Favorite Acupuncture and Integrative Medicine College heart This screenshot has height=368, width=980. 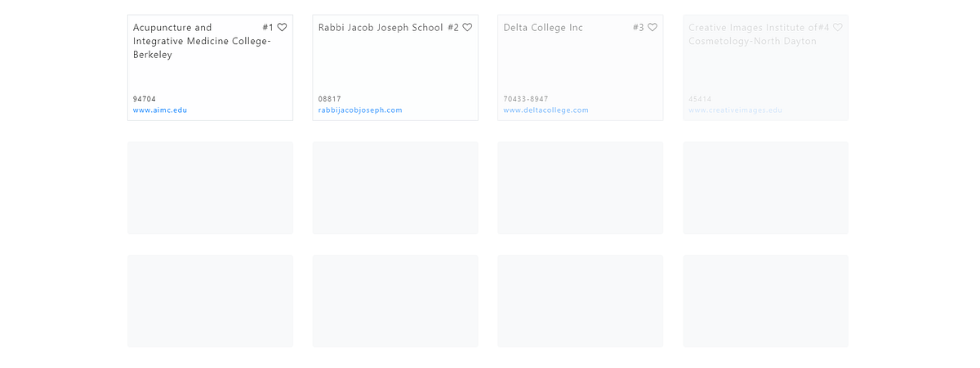pos(282,27)
